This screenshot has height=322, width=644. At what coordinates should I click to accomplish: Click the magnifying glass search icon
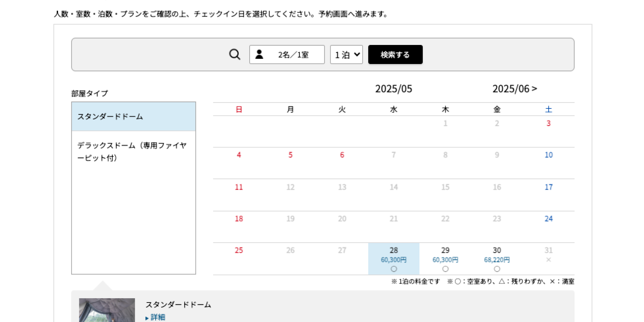pyautogui.click(x=234, y=54)
